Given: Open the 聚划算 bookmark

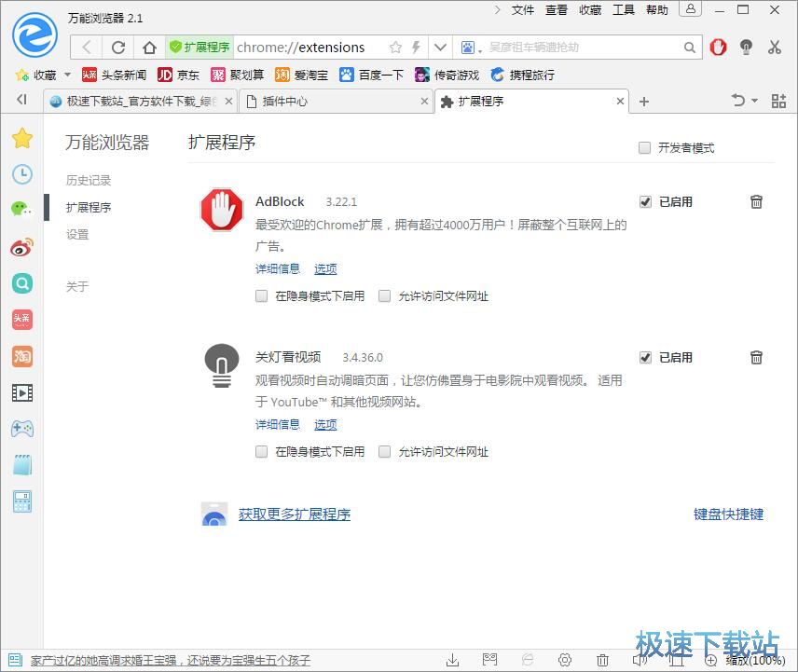Looking at the screenshot, I should (x=238, y=75).
